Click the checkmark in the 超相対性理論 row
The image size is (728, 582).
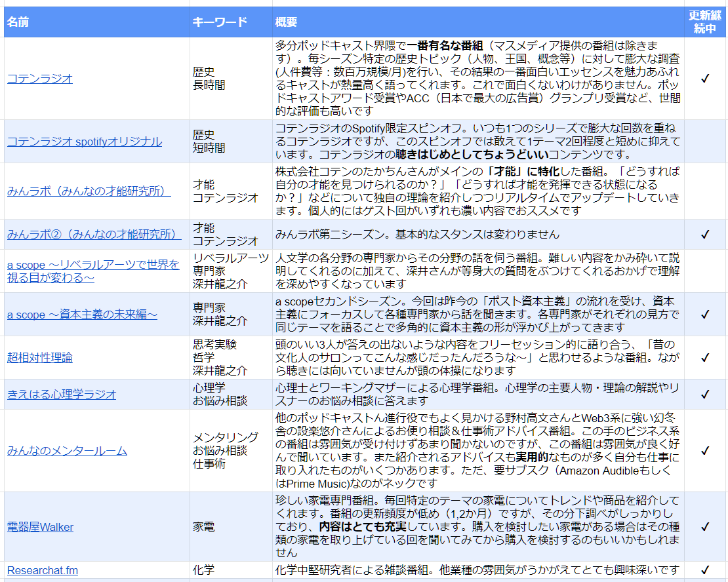pos(705,357)
